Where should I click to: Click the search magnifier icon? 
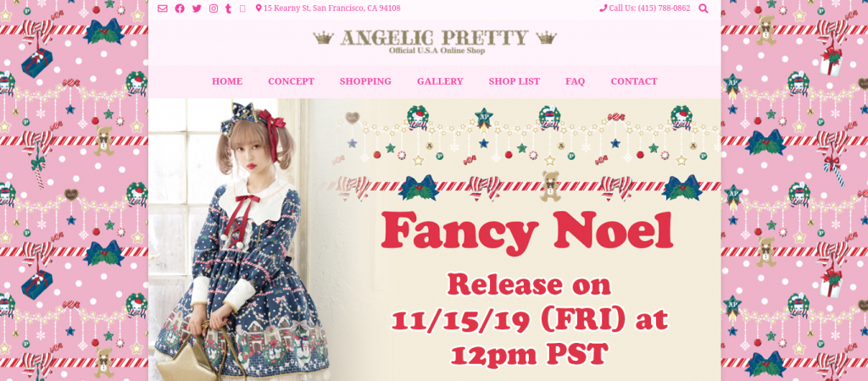point(703,8)
